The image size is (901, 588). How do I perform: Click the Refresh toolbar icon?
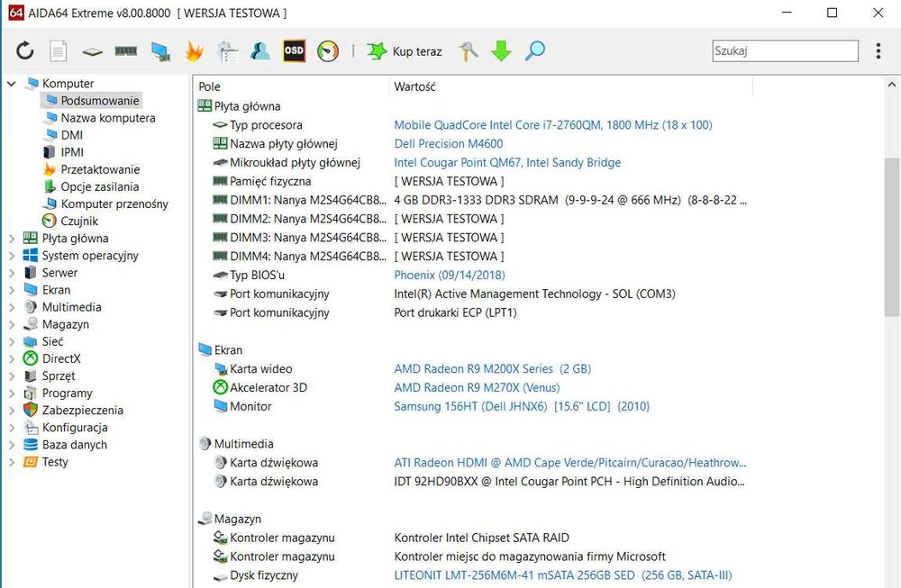pos(24,50)
